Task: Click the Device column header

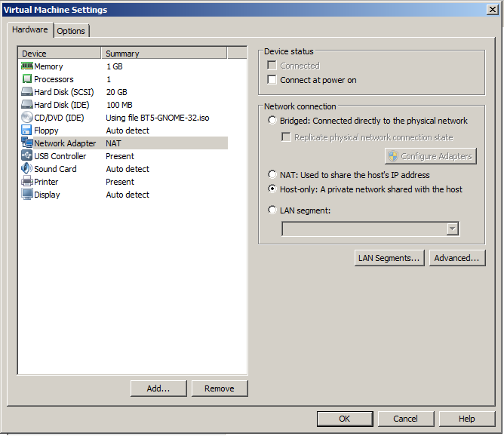Action: click(60, 54)
